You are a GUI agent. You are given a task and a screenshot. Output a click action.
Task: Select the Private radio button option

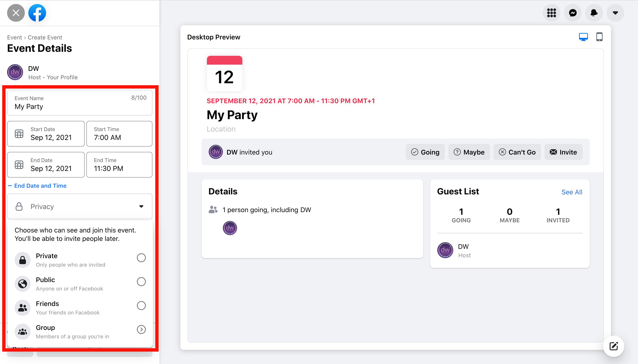[x=141, y=258]
